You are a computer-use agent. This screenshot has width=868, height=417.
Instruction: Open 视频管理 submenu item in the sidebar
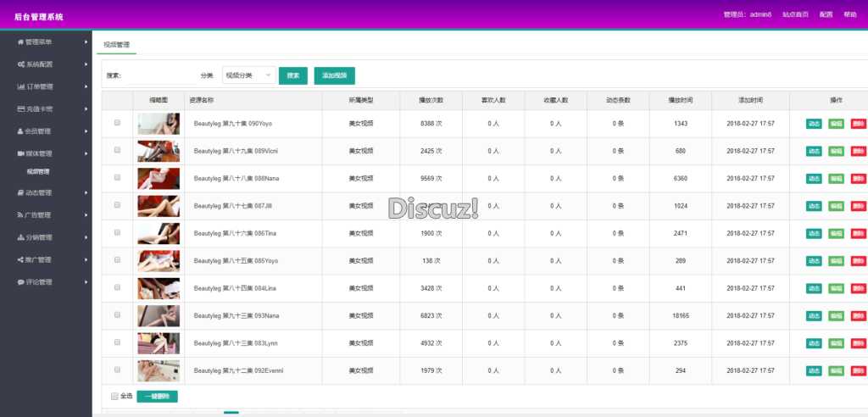38,172
